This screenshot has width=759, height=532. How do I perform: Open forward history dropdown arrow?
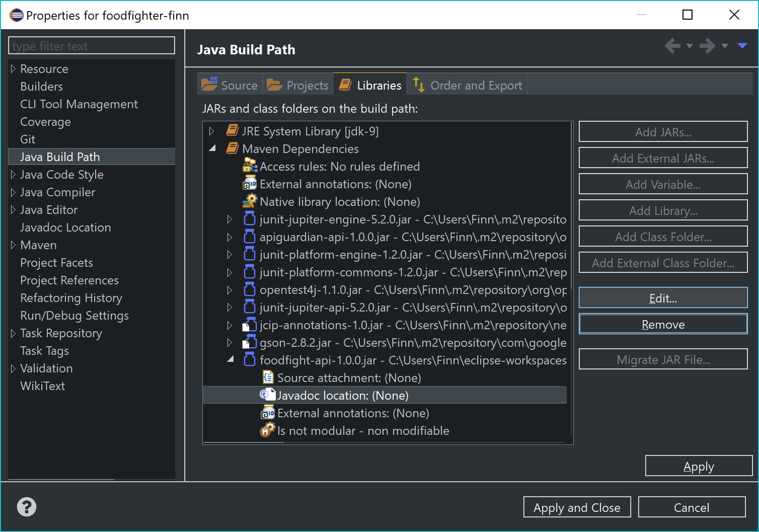725,46
